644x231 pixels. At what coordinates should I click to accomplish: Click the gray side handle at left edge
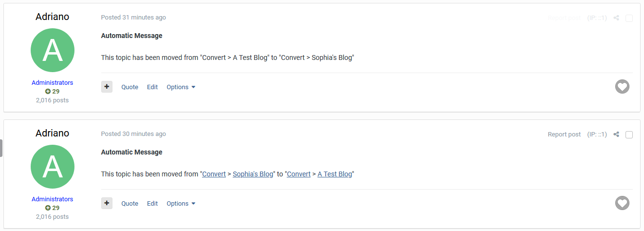coord(1,148)
